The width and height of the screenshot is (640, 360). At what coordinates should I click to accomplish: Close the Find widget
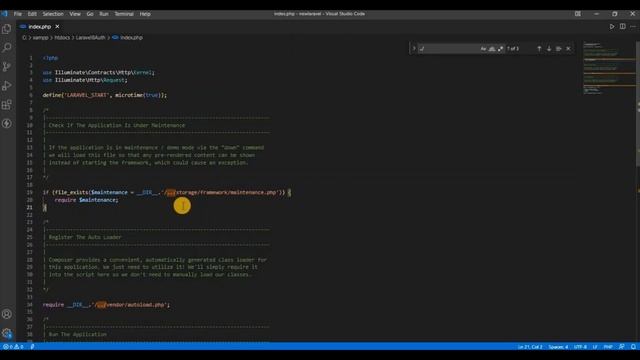[568, 49]
